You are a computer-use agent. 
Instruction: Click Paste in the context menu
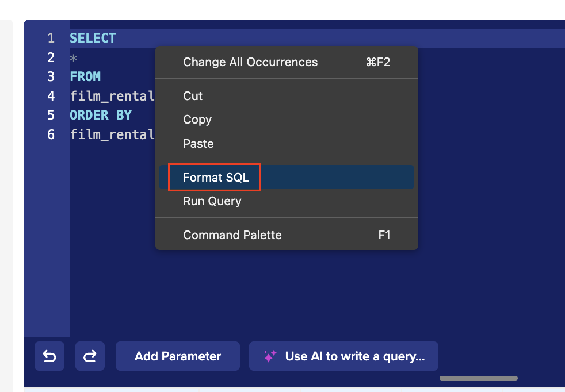click(x=198, y=144)
